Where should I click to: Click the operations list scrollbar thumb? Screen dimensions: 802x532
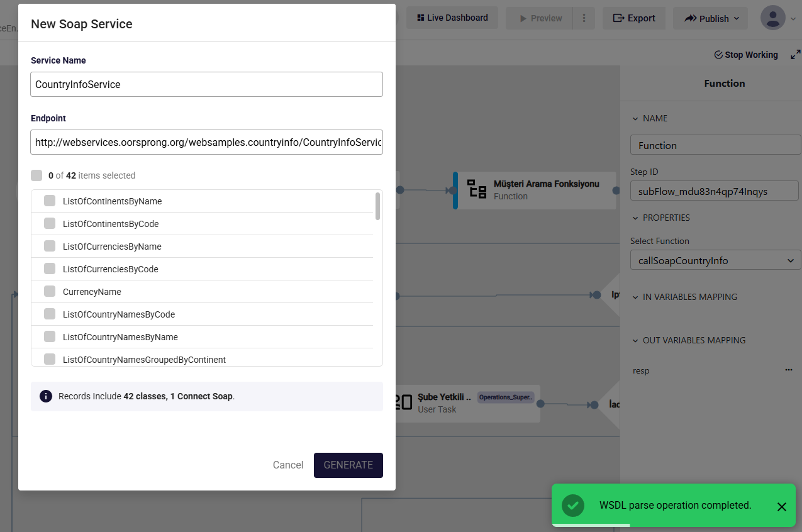[378, 206]
